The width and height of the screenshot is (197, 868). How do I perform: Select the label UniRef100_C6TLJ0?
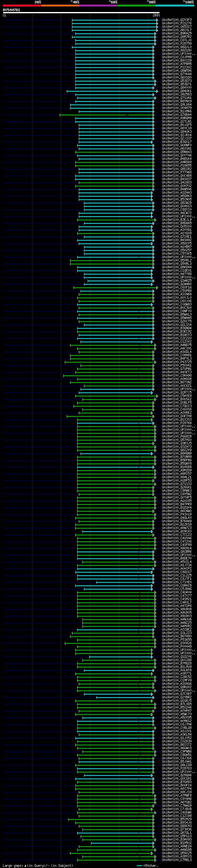coord(177,40)
